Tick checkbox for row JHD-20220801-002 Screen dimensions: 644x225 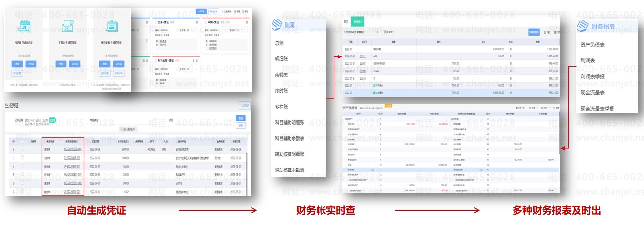tap(22, 183)
